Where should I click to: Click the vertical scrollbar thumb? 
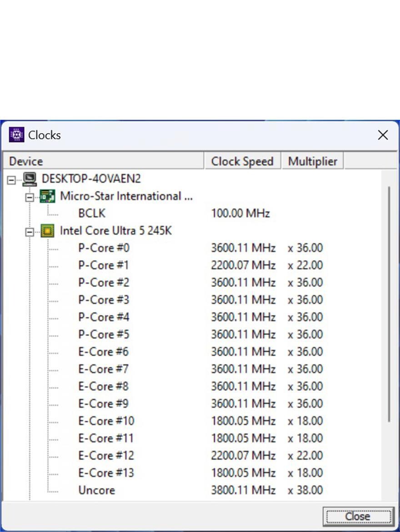(389, 304)
